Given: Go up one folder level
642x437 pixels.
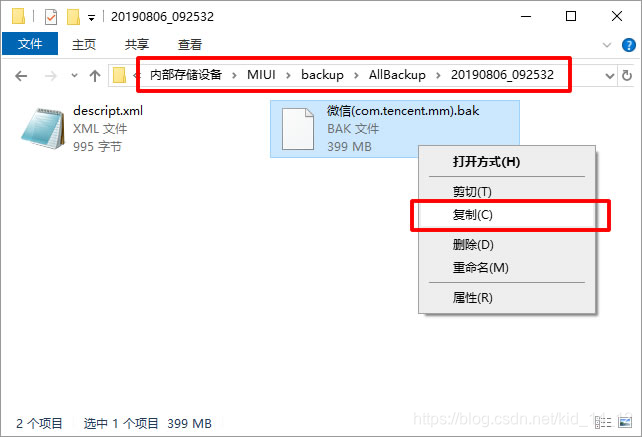Looking at the screenshot, I should point(95,76).
